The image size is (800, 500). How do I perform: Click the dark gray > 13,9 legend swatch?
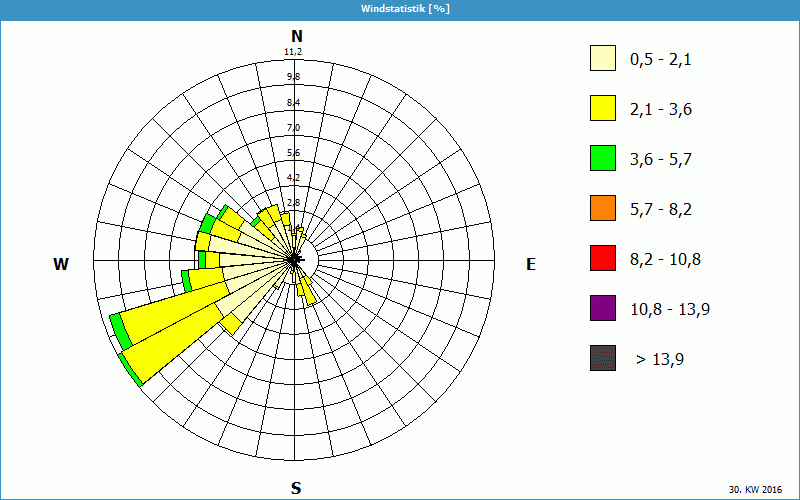pos(603,358)
